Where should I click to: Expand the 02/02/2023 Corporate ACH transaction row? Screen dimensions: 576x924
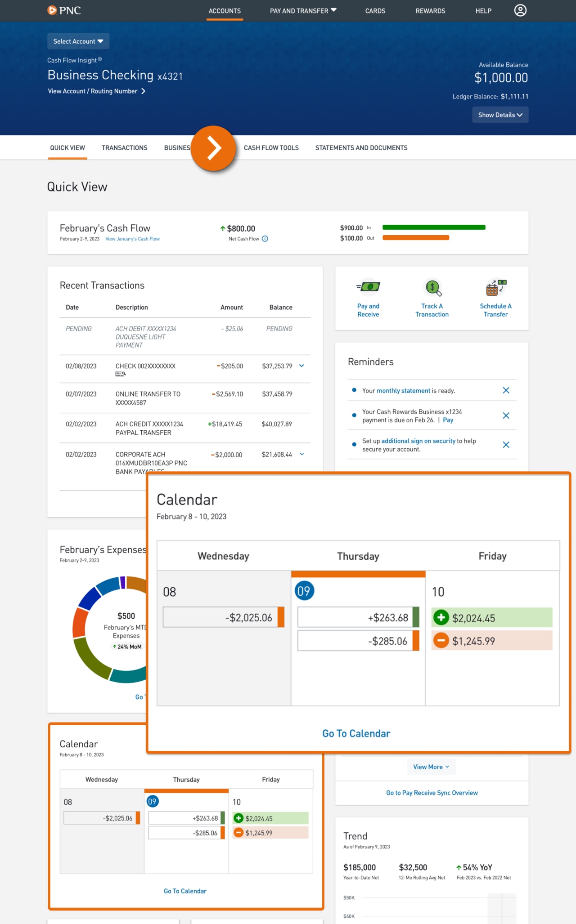pyautogui.click(x=301, y=454)
